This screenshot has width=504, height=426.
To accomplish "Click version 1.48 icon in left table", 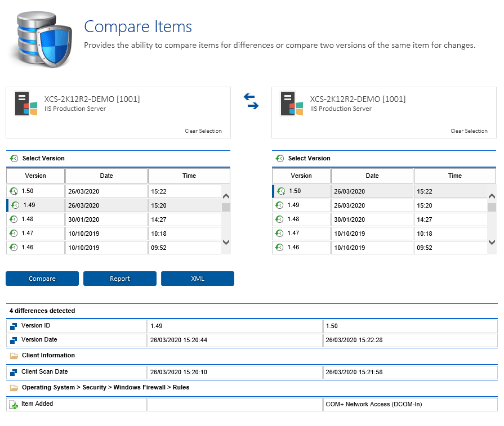I will 14,219.
